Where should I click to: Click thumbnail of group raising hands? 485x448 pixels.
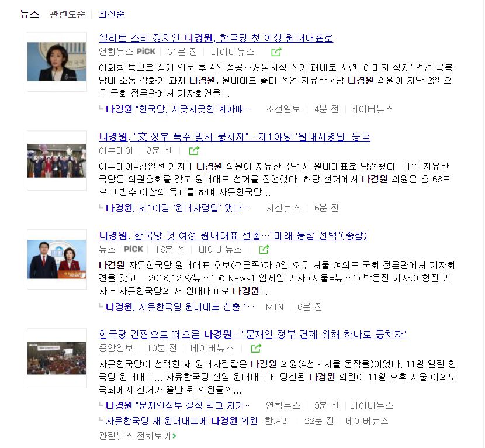[x=57, y=161]
